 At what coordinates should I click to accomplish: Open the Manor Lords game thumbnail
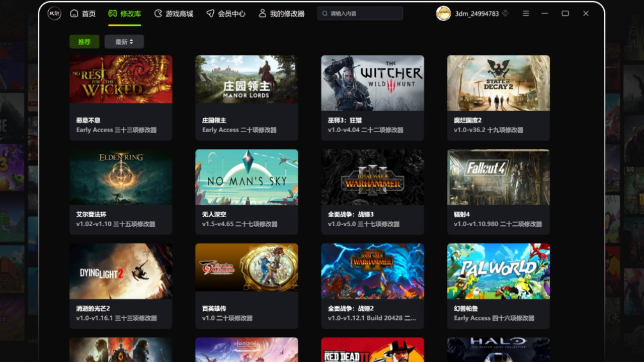tap(247, 79)
